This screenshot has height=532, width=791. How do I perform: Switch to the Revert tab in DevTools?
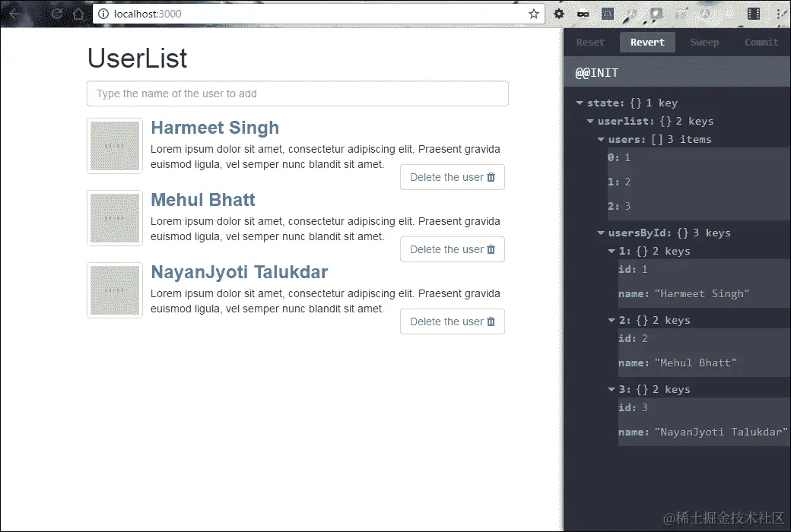pyautogui.click(x=647, y=43)
